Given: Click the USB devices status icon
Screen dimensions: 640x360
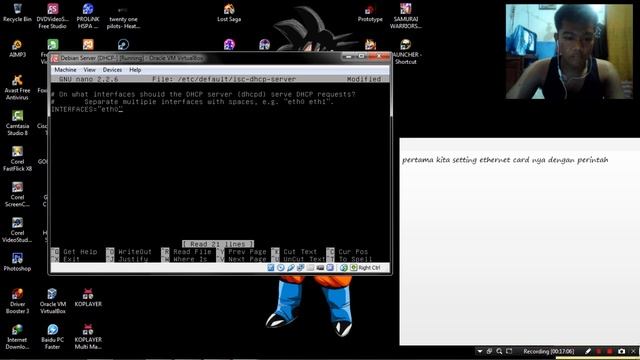Looking at the screenshot, I should coord(291,268).
